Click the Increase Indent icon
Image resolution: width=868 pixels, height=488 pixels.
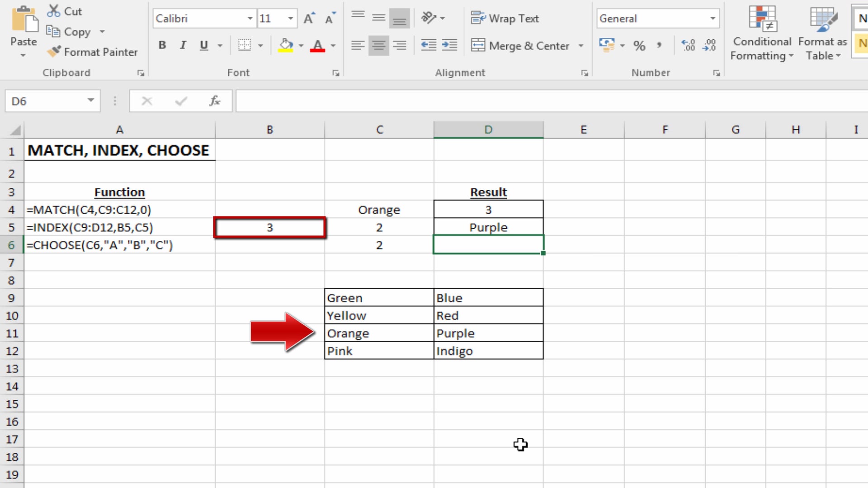pos(449,45)
